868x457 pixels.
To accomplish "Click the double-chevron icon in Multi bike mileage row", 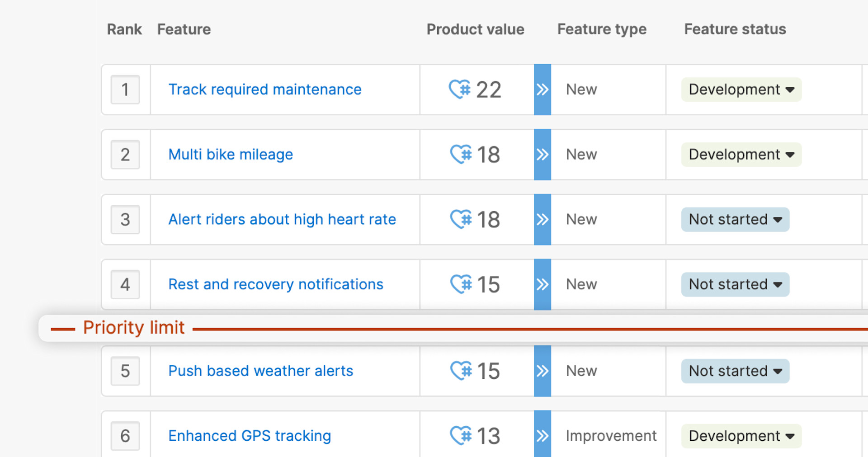I will point(542,155).
